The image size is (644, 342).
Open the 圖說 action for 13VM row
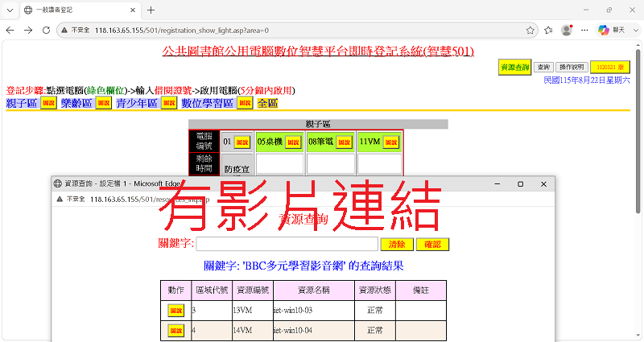point(175,311)
